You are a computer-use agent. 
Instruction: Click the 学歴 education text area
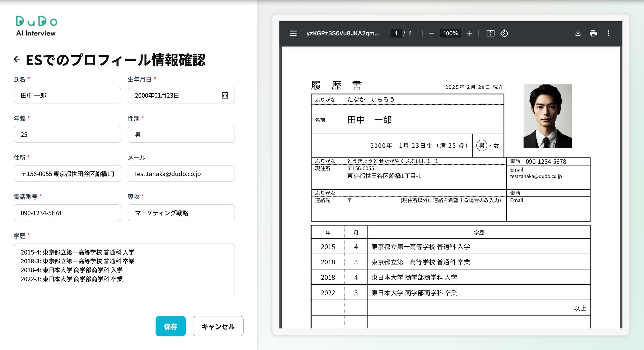tap(124, 269)
